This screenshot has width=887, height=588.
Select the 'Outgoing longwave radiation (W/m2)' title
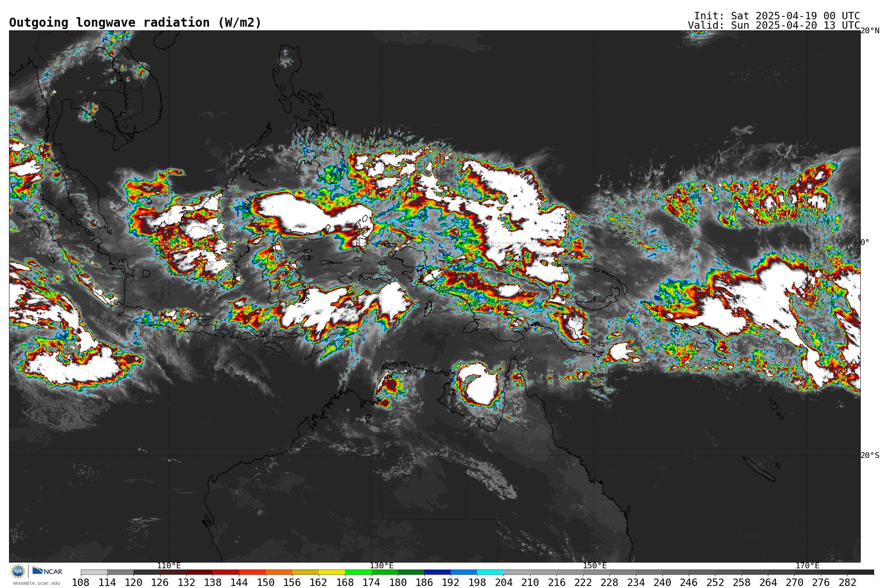tap(135, 23)
